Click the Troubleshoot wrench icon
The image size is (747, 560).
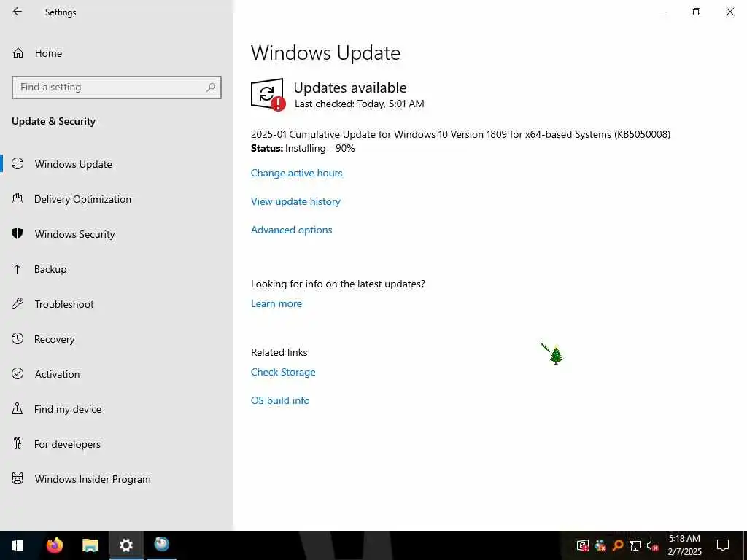pyautogui.click(x=18, y=304)
